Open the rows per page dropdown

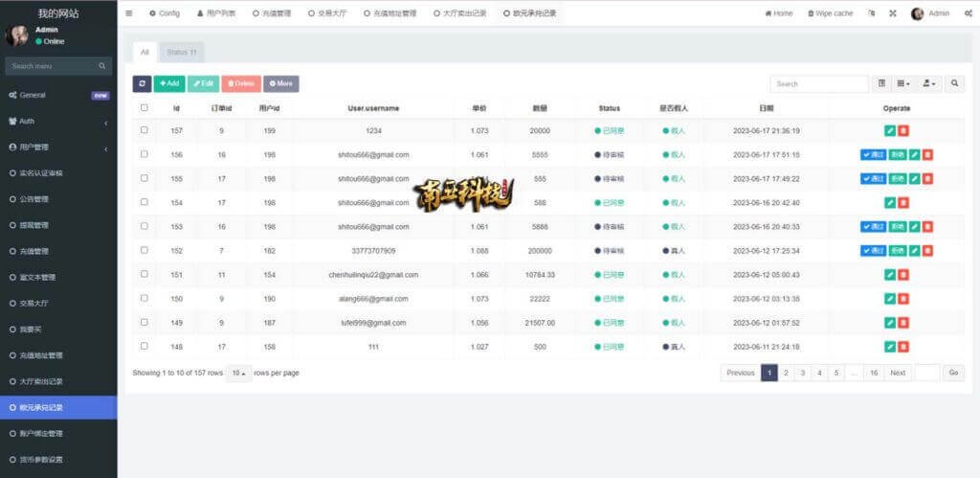click(x=238, y=373)
